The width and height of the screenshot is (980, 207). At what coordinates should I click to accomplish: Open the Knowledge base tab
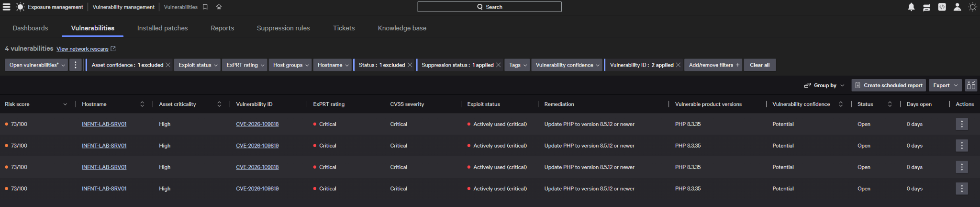click(x=402, y=28)
